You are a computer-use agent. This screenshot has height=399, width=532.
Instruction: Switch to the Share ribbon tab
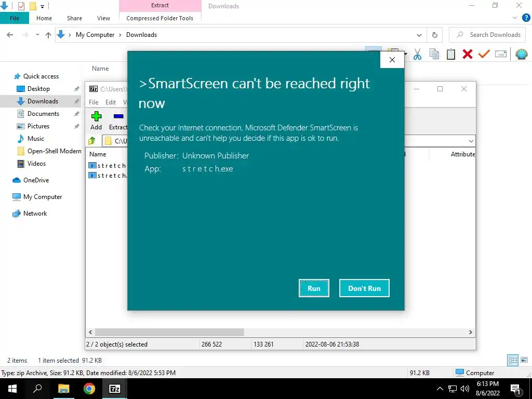point(74,18)
